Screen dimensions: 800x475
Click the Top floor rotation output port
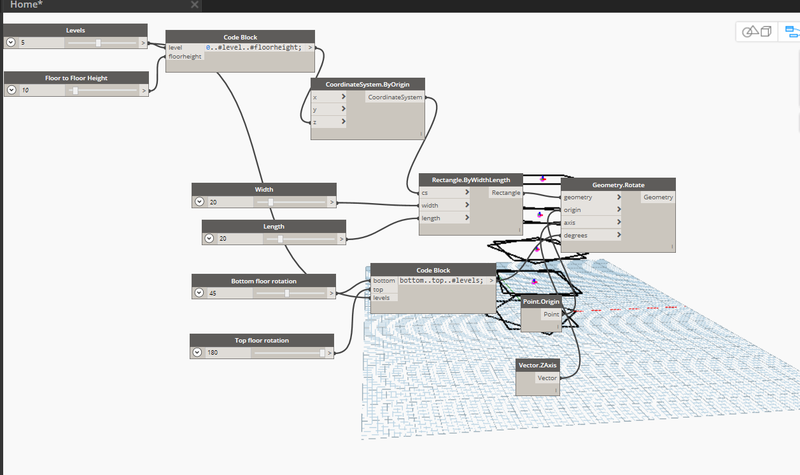(330, 353)
